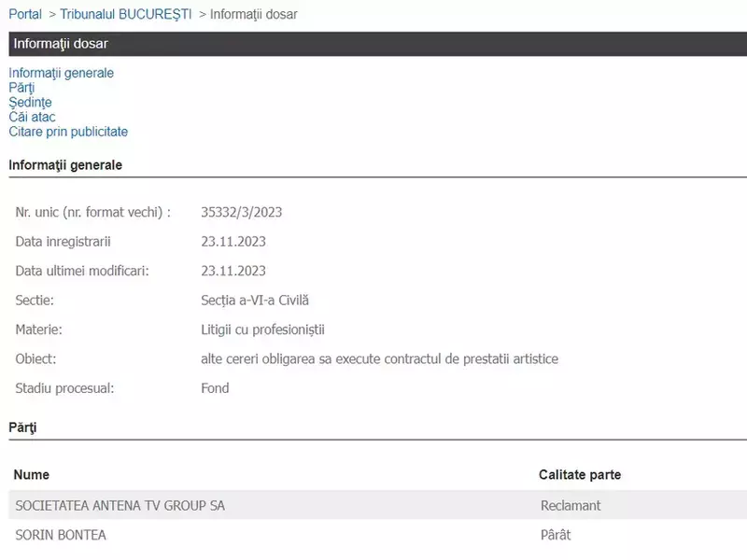
Task: Click the Pârât party role cell
Action: 555,535
